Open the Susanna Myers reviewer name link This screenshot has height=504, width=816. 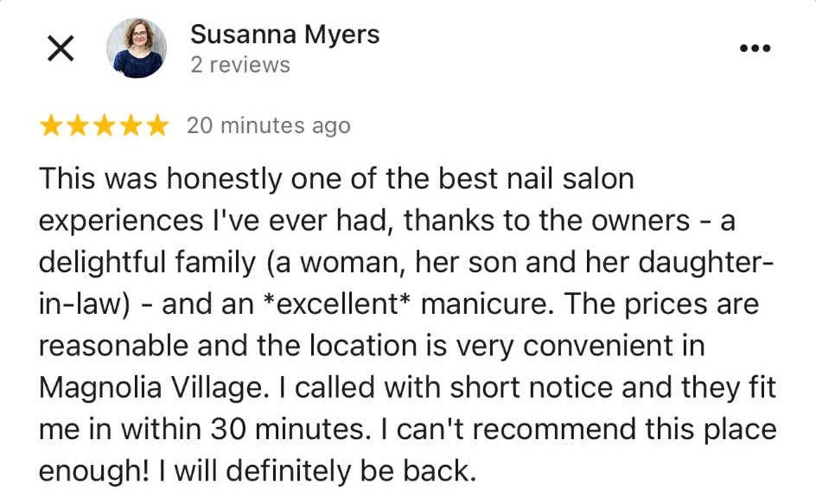pyautogui.click(x=284, y=35)
